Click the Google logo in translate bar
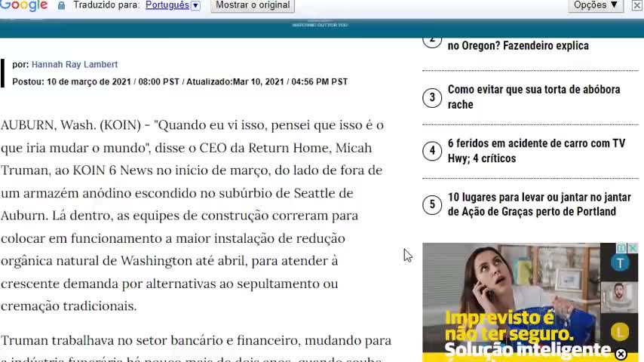The image size is (644, 362). point(23,5)
